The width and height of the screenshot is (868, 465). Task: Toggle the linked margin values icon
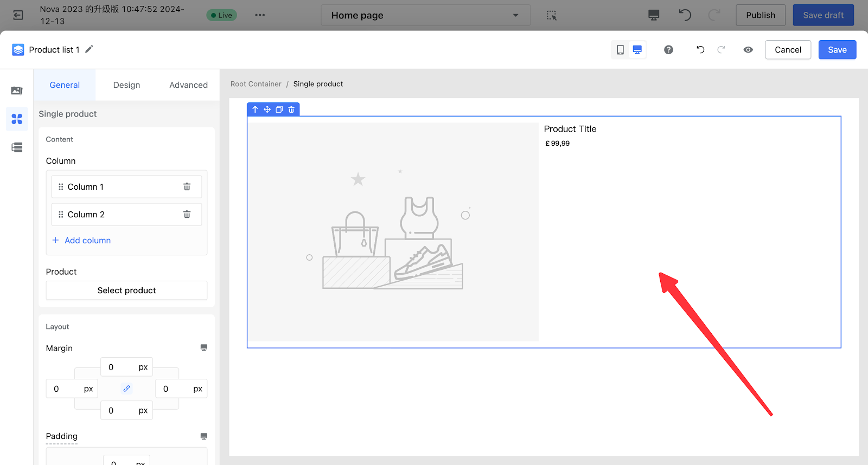126,389
